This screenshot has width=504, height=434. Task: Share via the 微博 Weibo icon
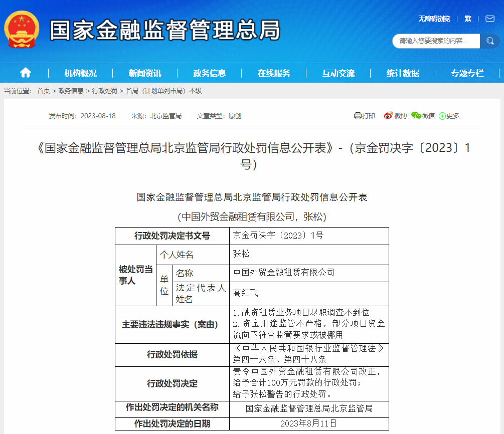[388, 116]
